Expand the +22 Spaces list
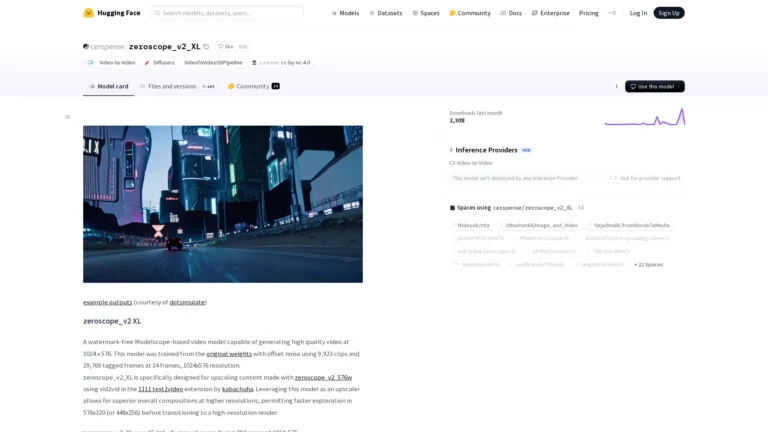Viewport: 768px width, 432px height. point(648,264)
